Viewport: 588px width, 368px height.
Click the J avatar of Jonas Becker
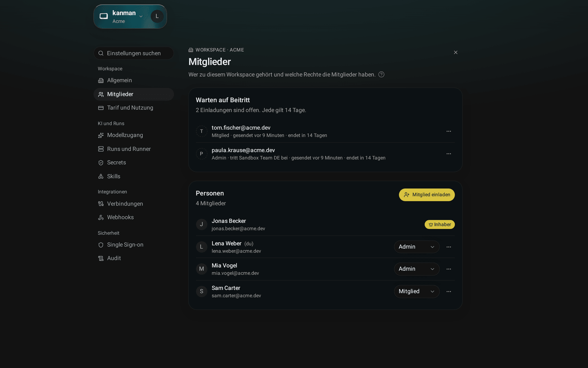pos(201,224)
